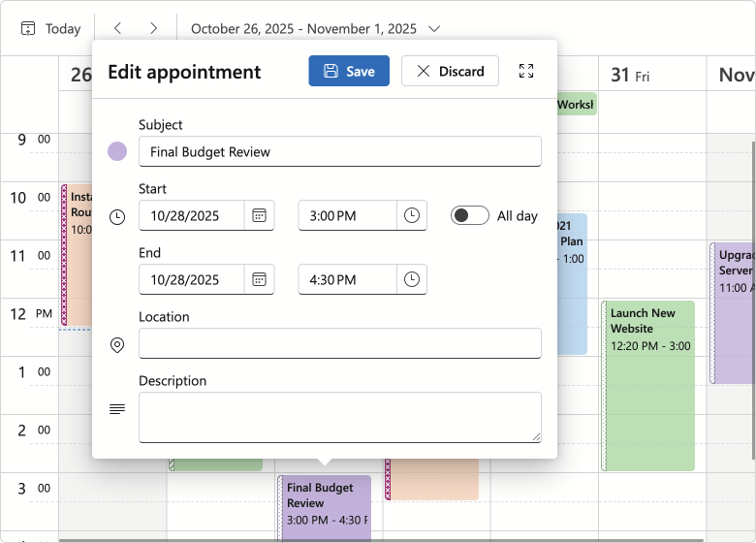Open the End time clock picker

[x=412, y=279]
